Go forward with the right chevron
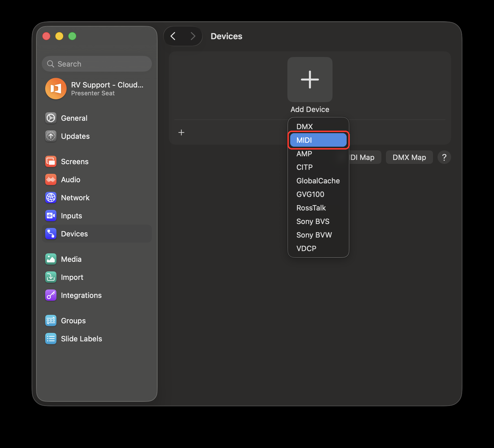The height and width of the screenshot is (448, 494). tap(193, 36)
